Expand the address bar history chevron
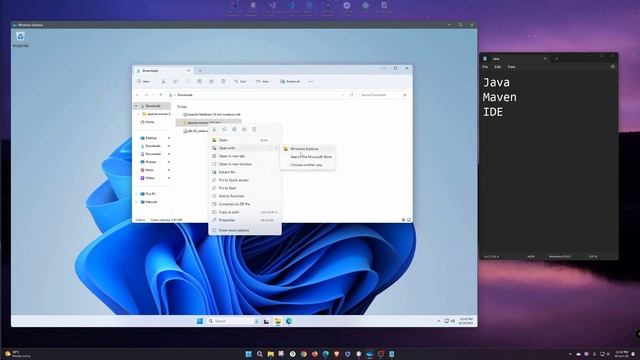Screen dimensions: 640x360 tap(343, 95)
